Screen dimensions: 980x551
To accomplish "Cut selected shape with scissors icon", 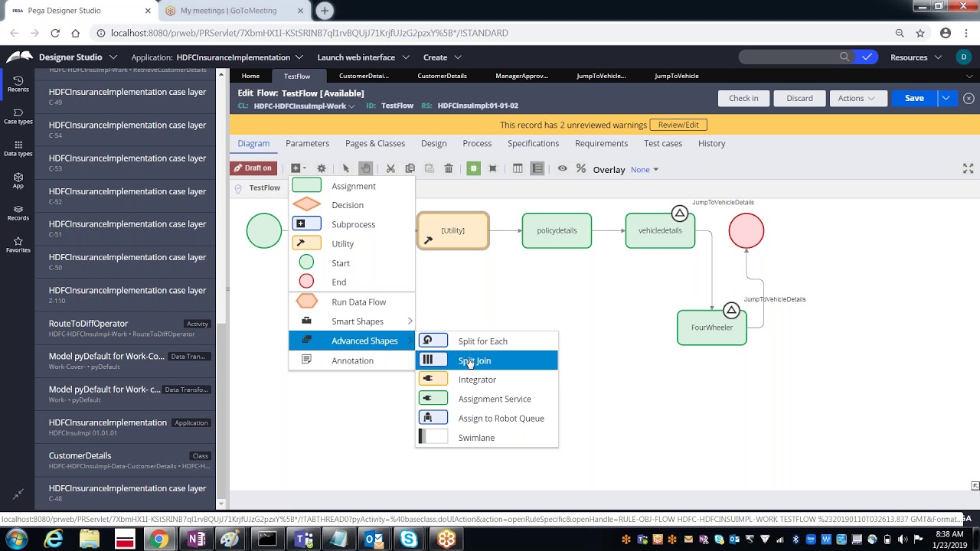I will (x=390, y=168).
